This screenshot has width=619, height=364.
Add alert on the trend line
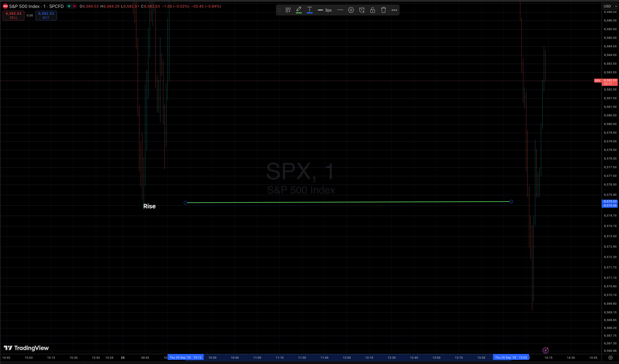(x=362, y=10)
